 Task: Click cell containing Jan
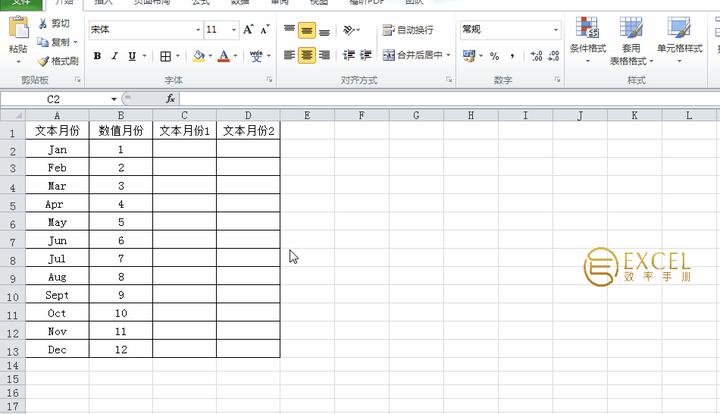pyautogui.click(x=57, y=149)
